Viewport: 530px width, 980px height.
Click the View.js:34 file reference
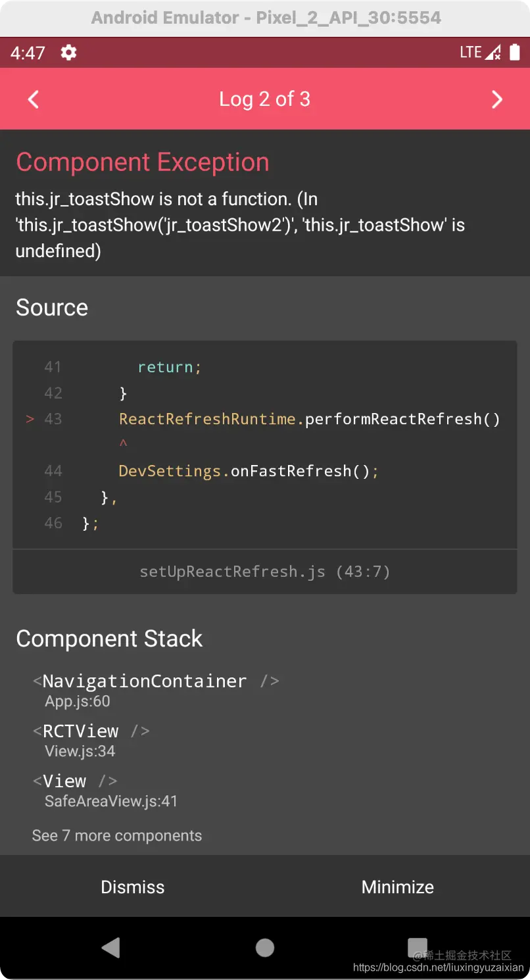[x=80, y=751]
